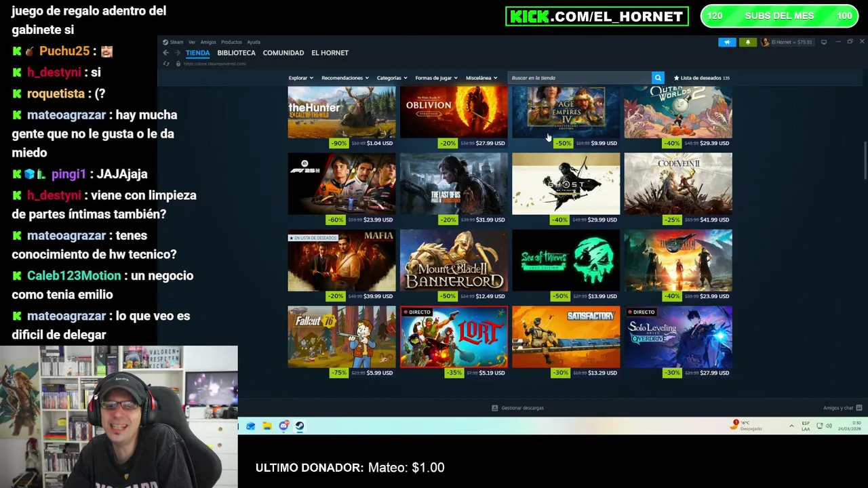The image size is (868, 488).
Task: Open File Explorer from the taskbar
Action: 267,426
